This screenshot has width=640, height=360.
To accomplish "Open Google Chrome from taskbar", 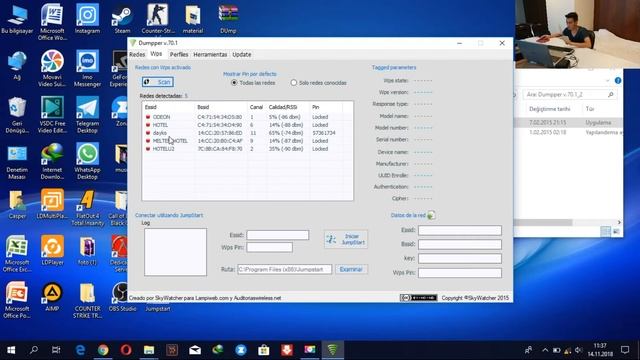I will [x=103, y=350].
